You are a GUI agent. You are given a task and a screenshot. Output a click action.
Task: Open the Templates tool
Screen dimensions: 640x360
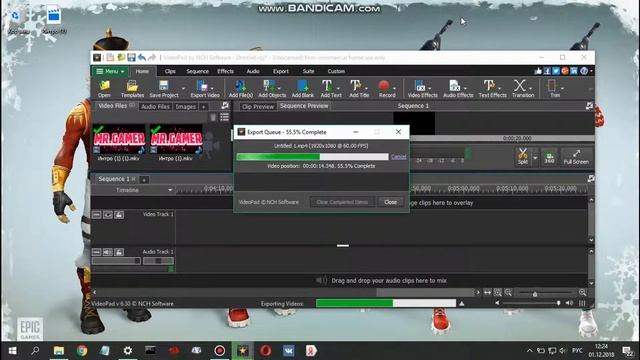click(x=132, y=88)
